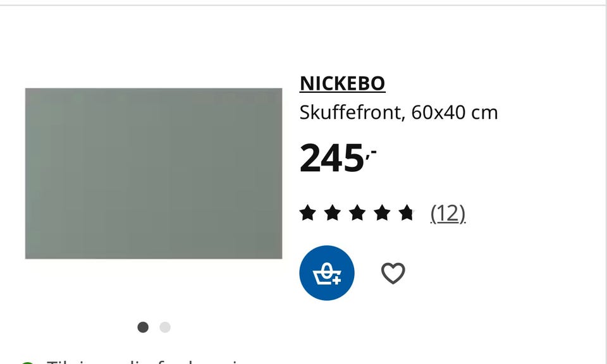Click the first rating star
The image size is (607, 364).
click(x=308, y=213)
